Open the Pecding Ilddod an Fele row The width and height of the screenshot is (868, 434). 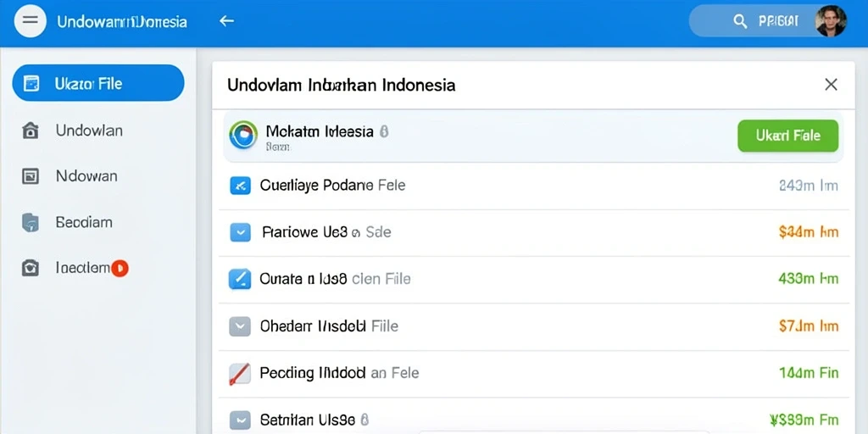[x=534, y=373]
